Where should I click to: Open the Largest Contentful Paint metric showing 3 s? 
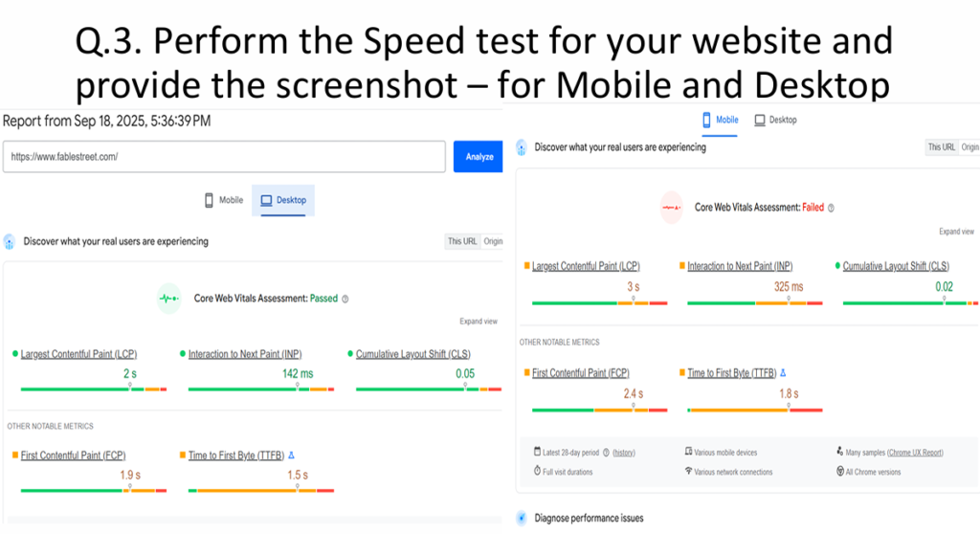586,266
